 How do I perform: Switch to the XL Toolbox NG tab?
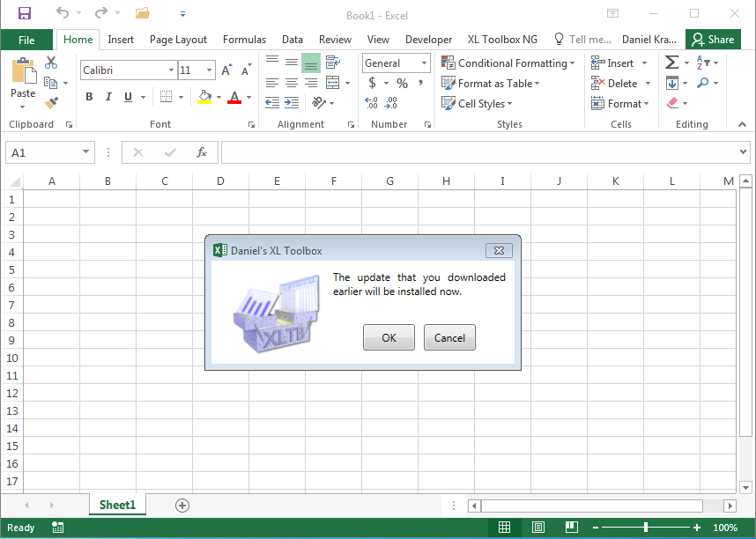[502, 40]
